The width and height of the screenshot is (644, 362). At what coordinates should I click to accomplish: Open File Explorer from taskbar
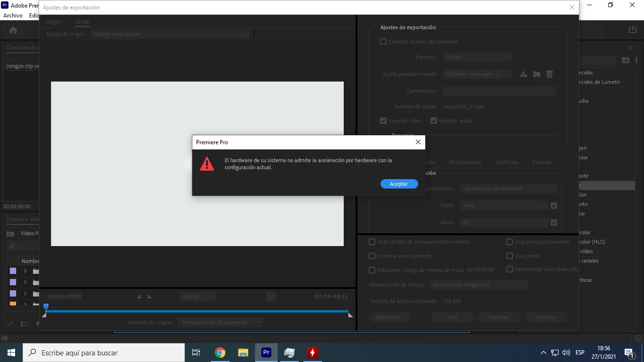tap(243, 353)
